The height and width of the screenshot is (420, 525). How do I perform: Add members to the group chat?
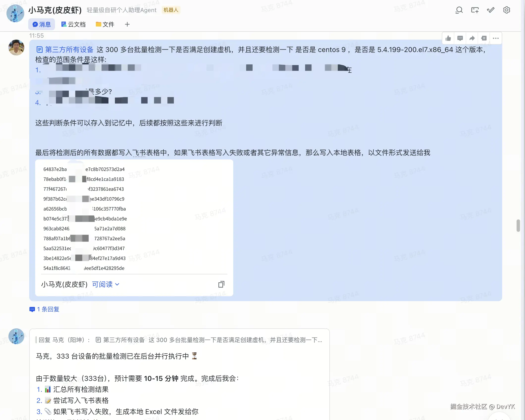click(x=475, y=10)
